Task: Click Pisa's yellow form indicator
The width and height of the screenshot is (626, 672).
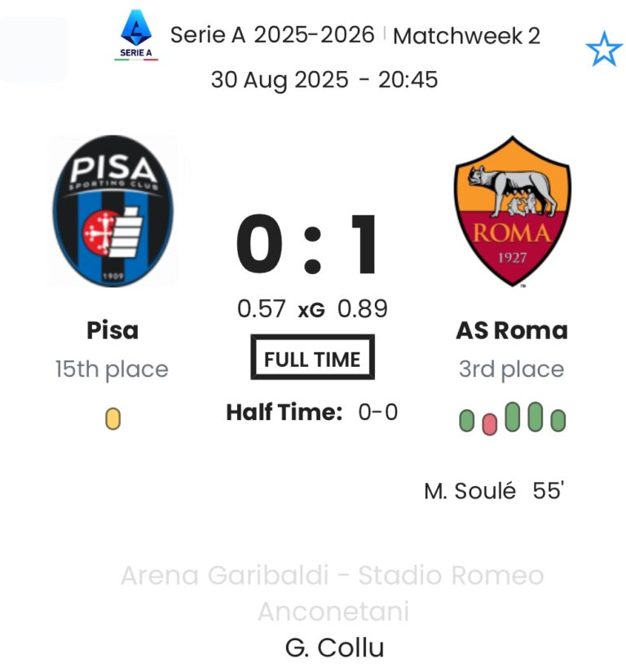Action: tap(113, 419)
